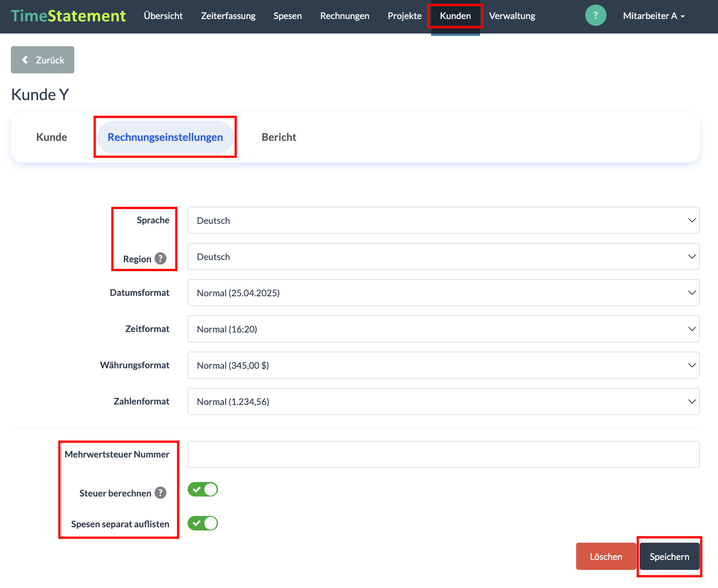
Task: Open the Sprache dropdown
Action: (443, 220)
